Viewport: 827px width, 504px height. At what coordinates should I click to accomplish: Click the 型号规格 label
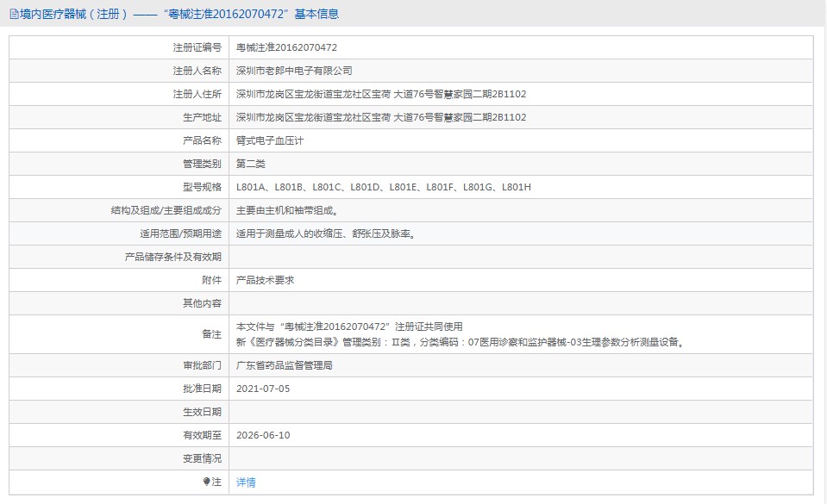click(x=202, y=187)
